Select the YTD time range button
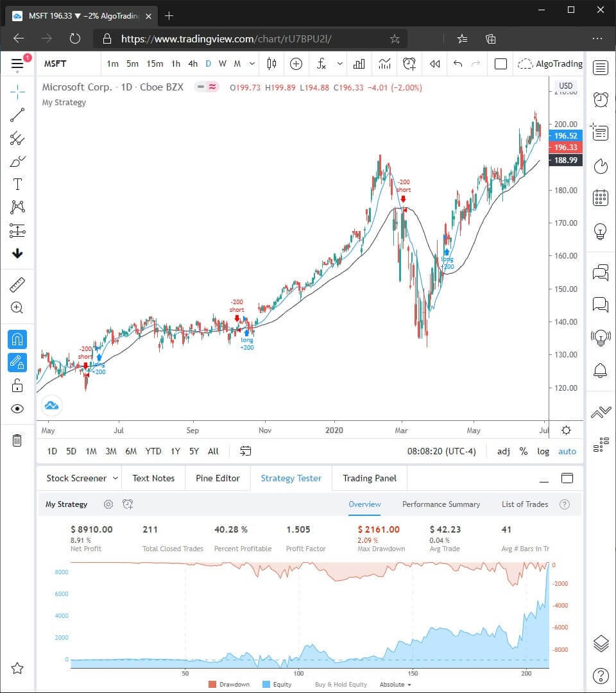Image resolution: width=616 pixels, height=693 pixels. pos(153,451)
